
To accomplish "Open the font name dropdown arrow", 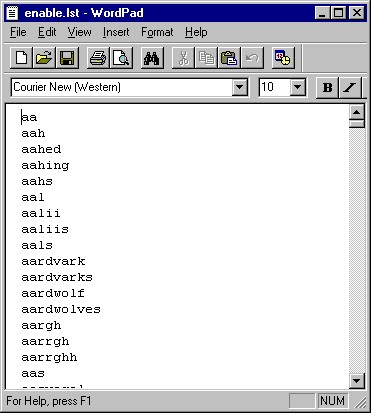I will [240, 87].
